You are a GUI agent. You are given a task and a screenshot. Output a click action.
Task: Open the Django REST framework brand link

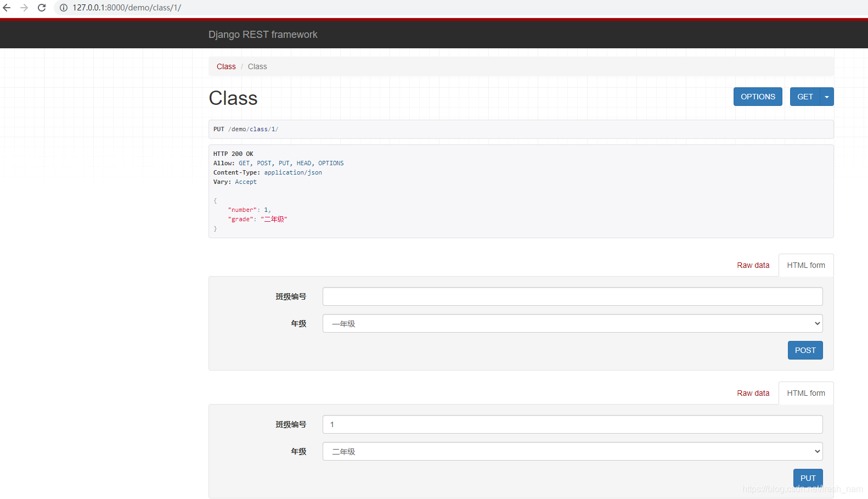(x=263, y=35)
